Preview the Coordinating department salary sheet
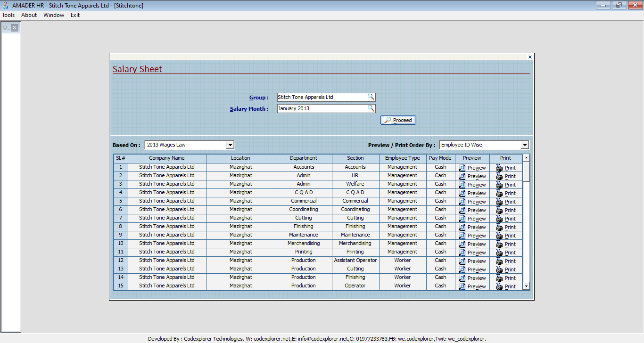The width and height of the screenshot is (644, 343). click(472, 210)
